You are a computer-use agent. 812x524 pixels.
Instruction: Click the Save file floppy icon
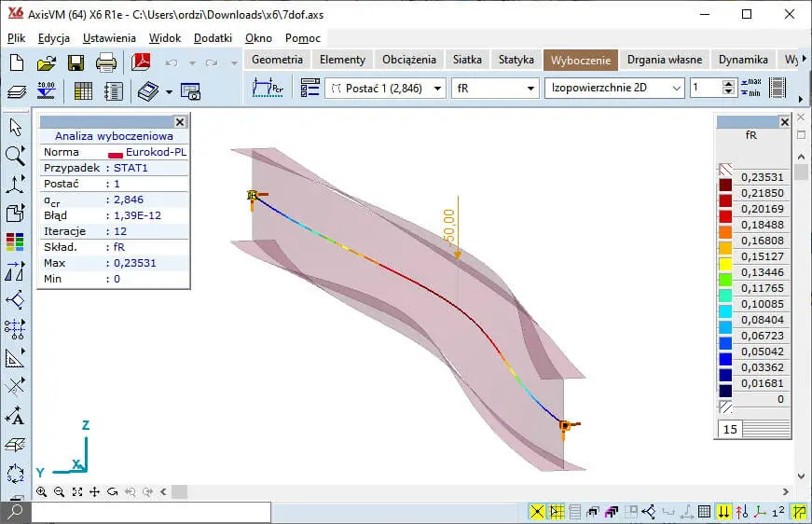[x=76, y=63]
